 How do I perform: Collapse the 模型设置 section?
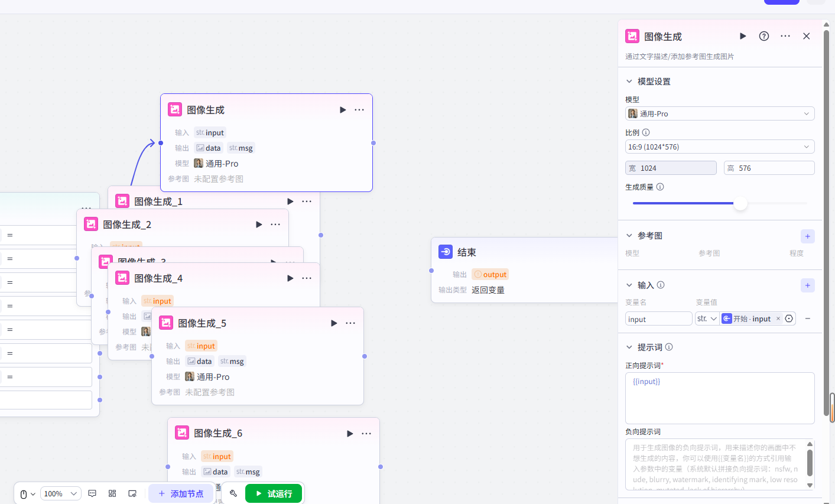click(x=629, y=82)
